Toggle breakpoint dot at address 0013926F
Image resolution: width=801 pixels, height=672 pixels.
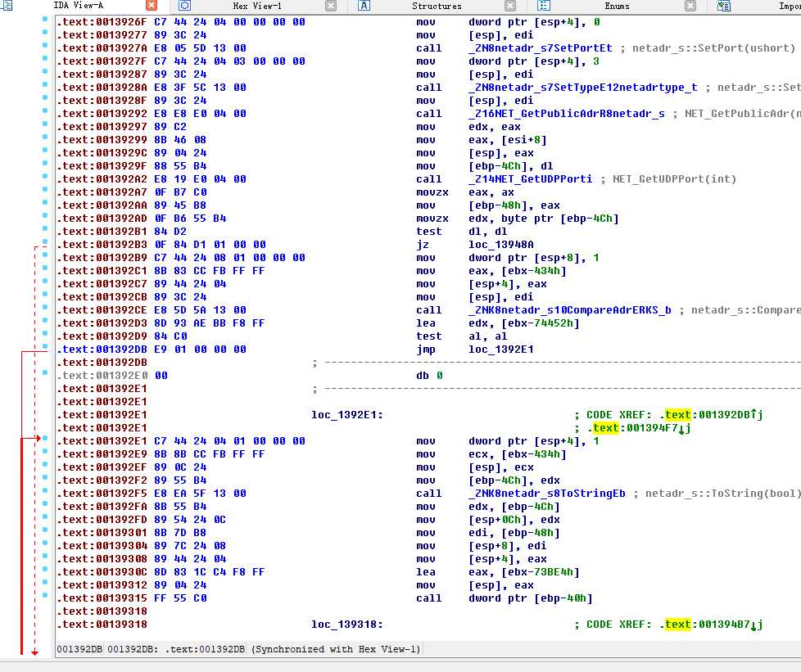click(x=45, y=19)
